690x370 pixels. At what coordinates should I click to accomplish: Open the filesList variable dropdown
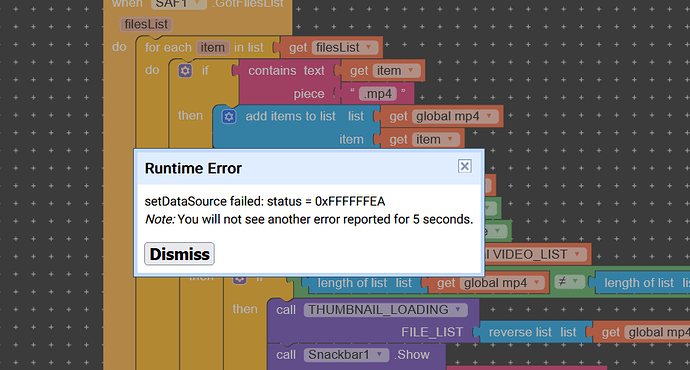pyautogui.click(x=368, y=48)
